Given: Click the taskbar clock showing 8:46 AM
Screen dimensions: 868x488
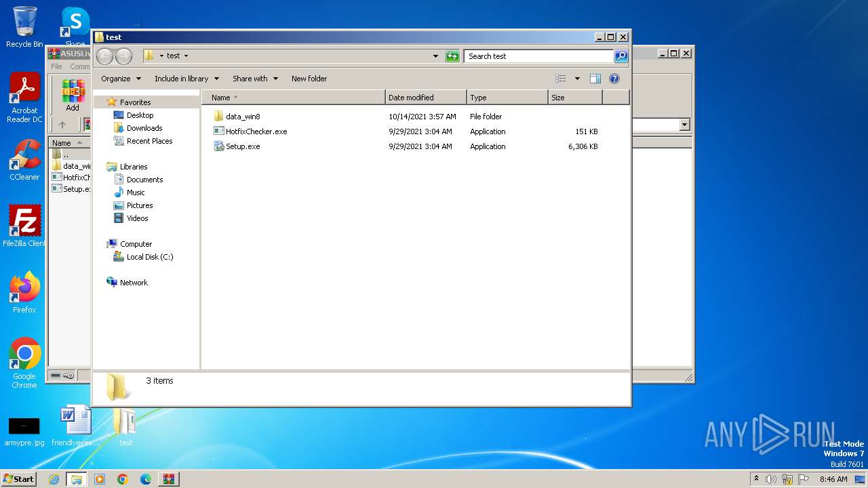Looking at the screenshot, I should (x=833, y=479).
